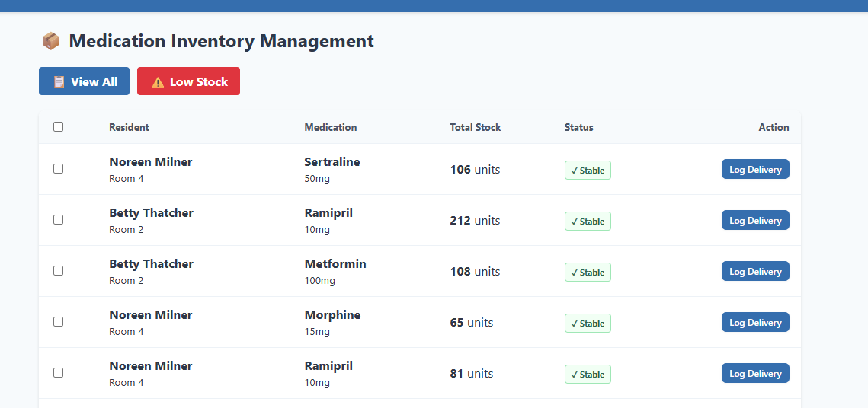Log Delivery for Betty Thatcher's Ramipril
868x408 pixels.
click(755, 220)
